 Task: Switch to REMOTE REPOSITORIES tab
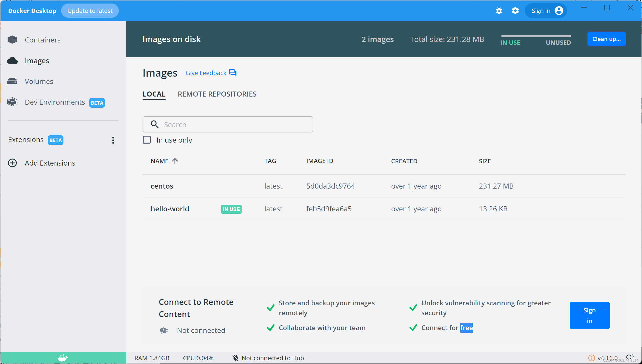point(217,94)
